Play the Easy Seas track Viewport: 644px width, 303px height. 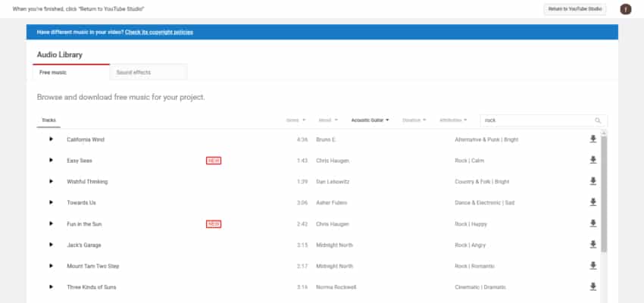click(x=51, y=161)
